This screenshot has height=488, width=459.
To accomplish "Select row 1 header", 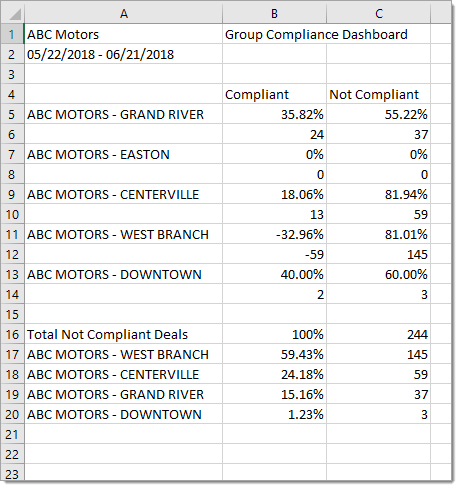I will click(13, 34).
